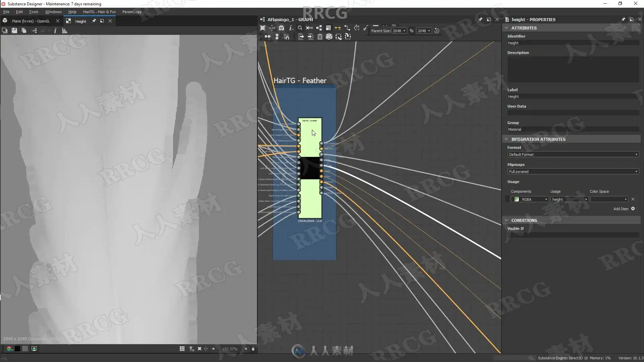Image resolution: width=644 pixels, height=362 pixels.
Task: Click the camera snapshot icon in graph toolbar
Action: coord(281,28)
